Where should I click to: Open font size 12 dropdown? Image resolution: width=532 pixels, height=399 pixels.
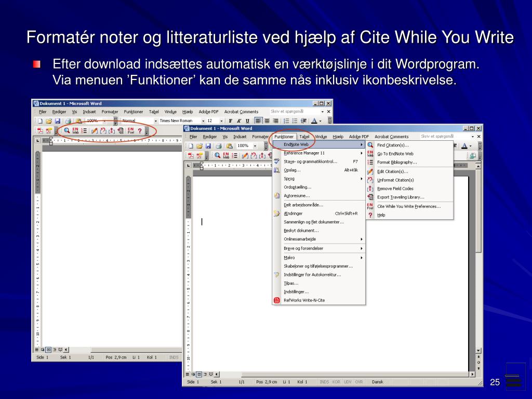point(221,121)
